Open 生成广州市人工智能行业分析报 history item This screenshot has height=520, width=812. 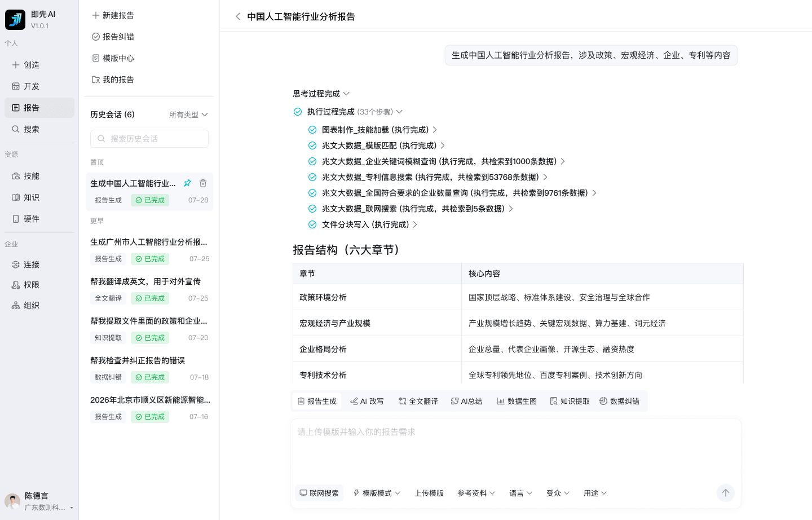(x=149, y=250)
